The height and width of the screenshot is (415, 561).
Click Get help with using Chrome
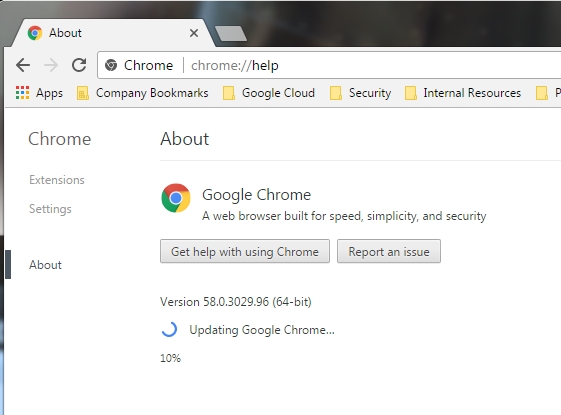coord(245,252)
